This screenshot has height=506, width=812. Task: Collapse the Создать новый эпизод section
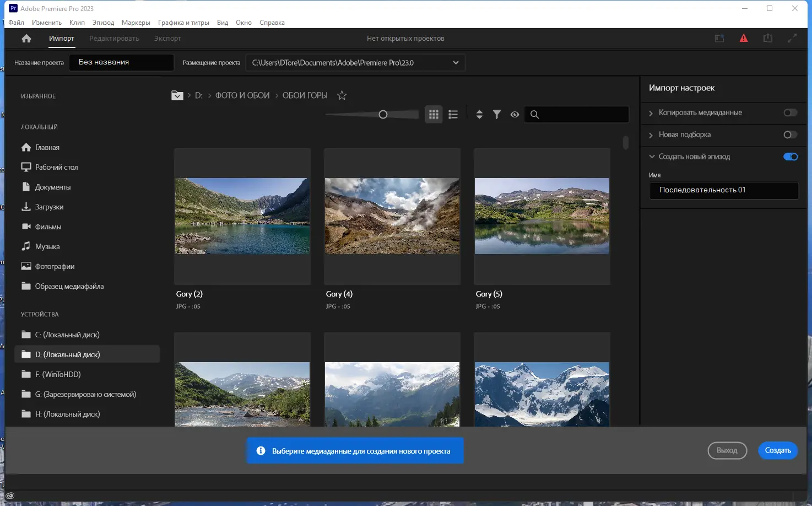[x=652, y=157]
